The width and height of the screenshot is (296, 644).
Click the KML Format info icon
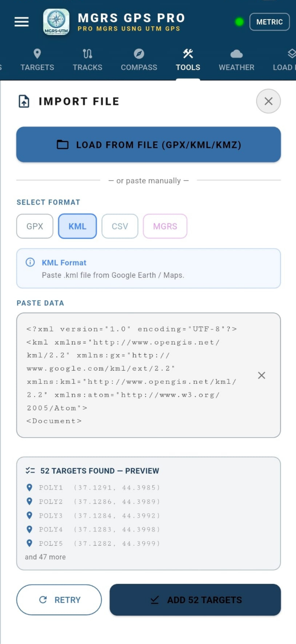click(30, 262)
